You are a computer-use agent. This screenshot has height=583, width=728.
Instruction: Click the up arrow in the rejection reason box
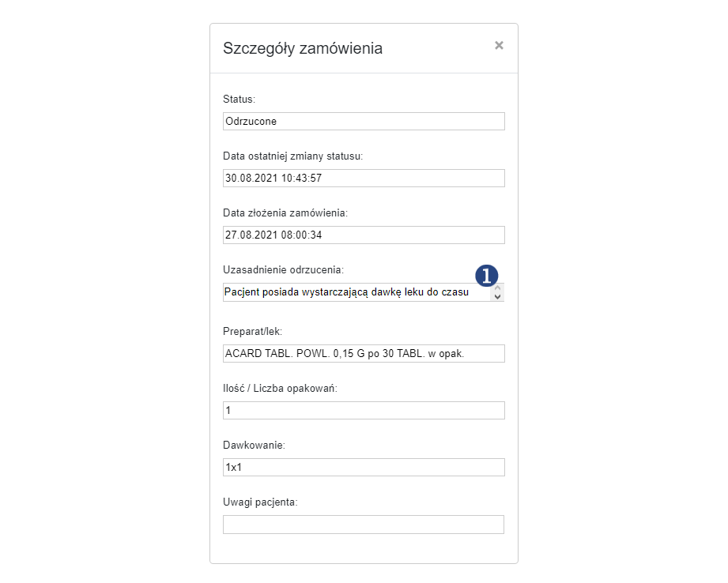click(x=497, y=288)
